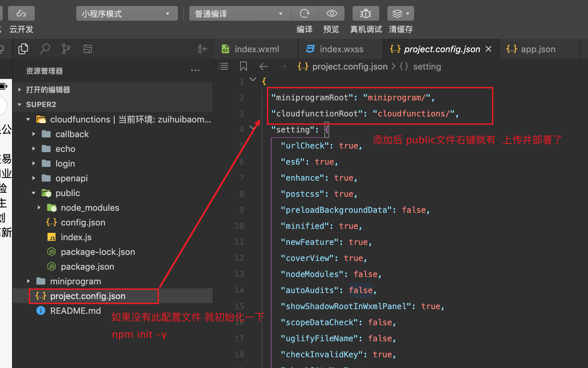Image resolution: width=588 pixels, height=368 pixels.
Task: Navigate forward with the right arrow
Action: point(282,67)
